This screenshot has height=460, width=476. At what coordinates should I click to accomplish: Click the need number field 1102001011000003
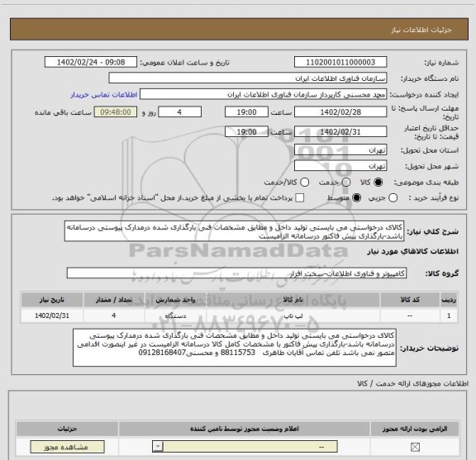(x=340, y=62)
